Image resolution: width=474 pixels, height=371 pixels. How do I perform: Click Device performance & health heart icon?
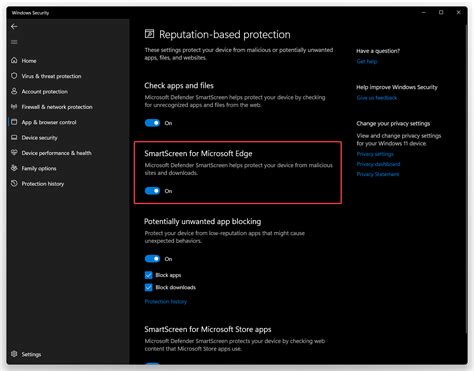[x=14, y=153]
